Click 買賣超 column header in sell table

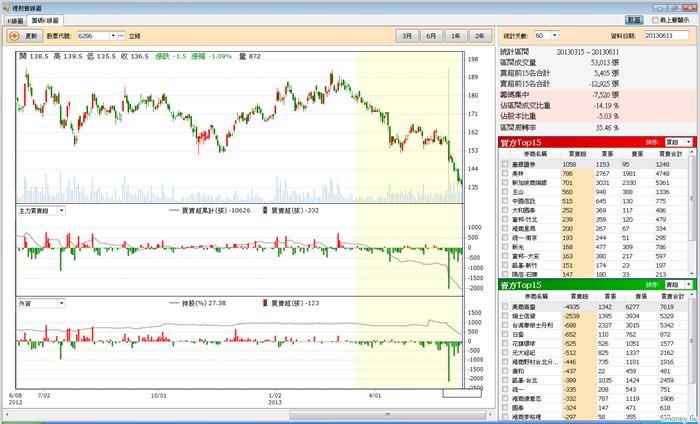[x=579, y=296]
